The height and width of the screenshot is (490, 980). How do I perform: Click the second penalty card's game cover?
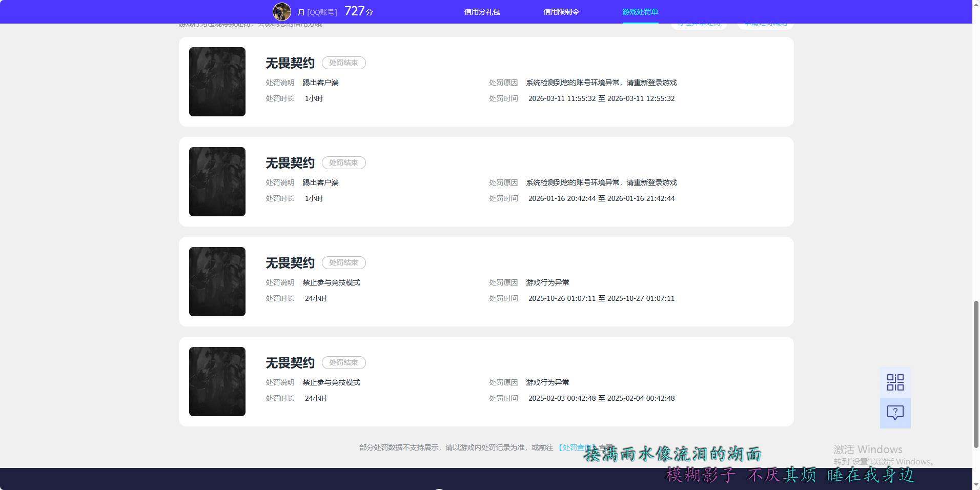pyautogui.click(x=217, y=181)
